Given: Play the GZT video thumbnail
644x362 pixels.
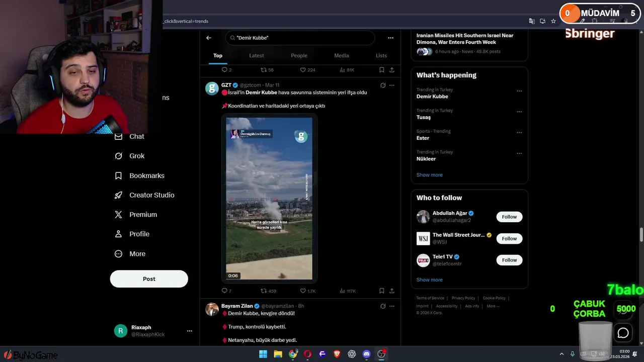Looking at the screenshot, I should tap(269, 199).
